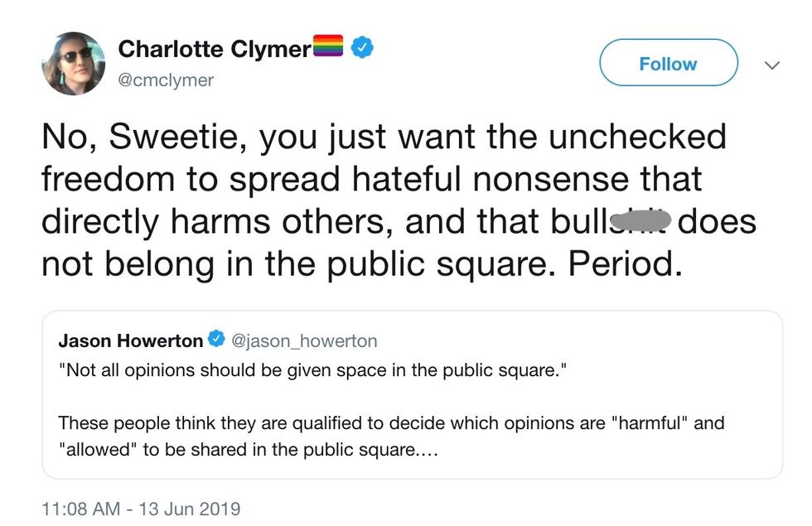812x526 pixels.
Task: Click the @jason_howerton handle
Action: click(305, 340)
